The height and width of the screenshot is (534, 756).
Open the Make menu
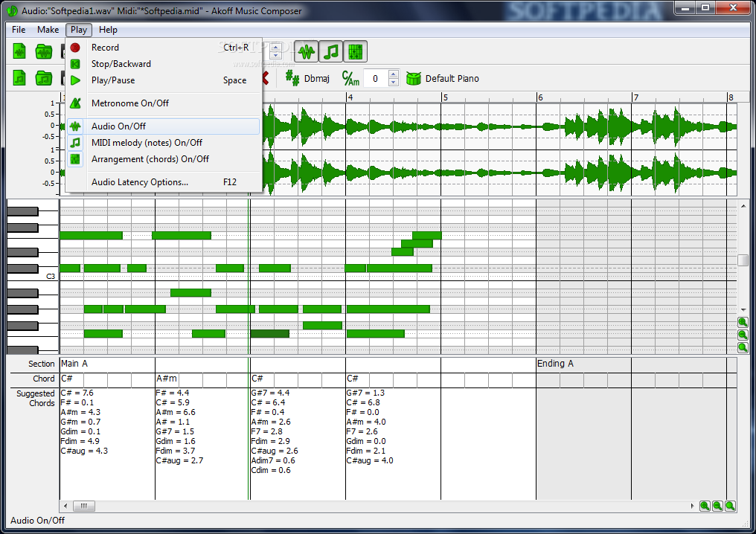(x=48, y=30)
